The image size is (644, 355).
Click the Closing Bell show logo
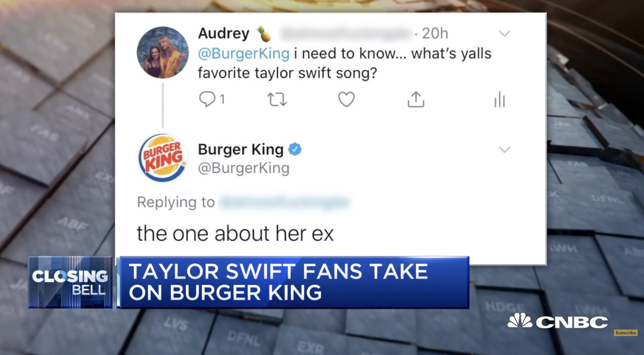70,282
